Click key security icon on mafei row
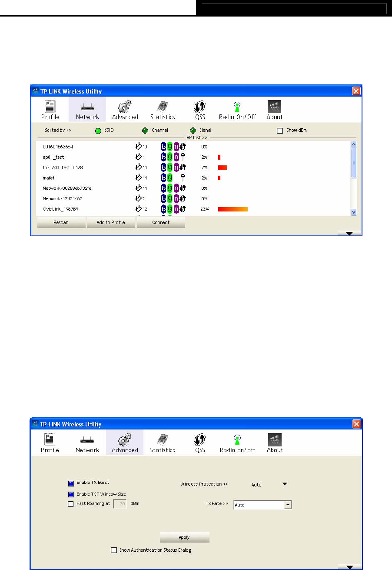This screenshot has height=570, width=392. pyautogui.click(x=183, y=178)
